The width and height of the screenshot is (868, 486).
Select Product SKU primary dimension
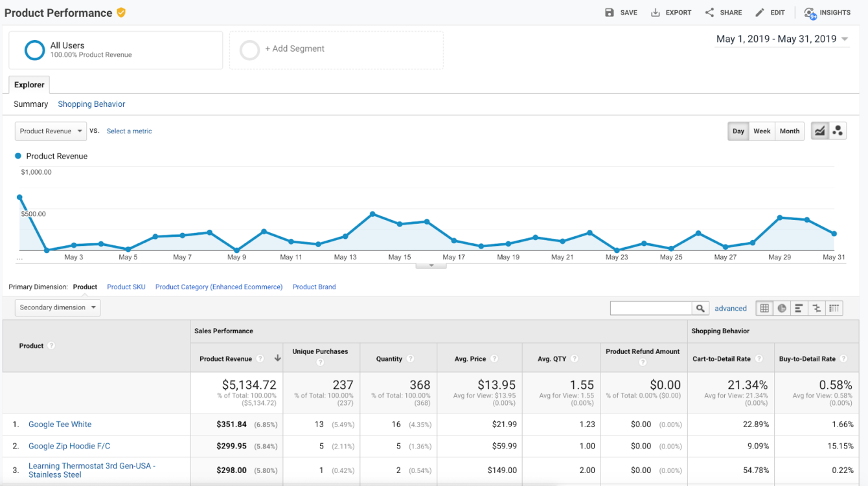[x=126, y=287]
